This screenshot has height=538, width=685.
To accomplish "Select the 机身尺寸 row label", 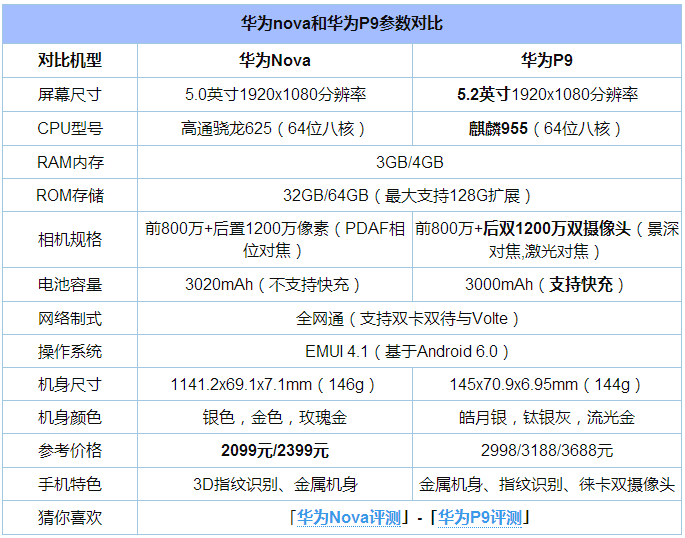I will 70,385.
